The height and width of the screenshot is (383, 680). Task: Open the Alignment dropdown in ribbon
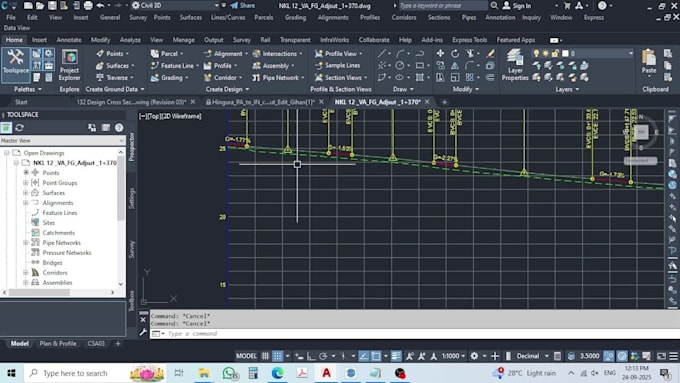pyautogui.click(x=226, y=54)
